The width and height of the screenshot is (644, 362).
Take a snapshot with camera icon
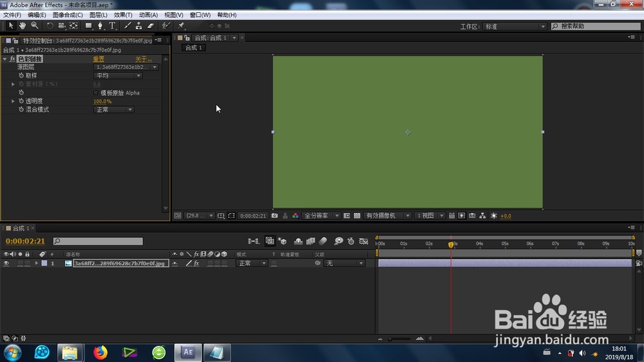(x=274, y=216)
